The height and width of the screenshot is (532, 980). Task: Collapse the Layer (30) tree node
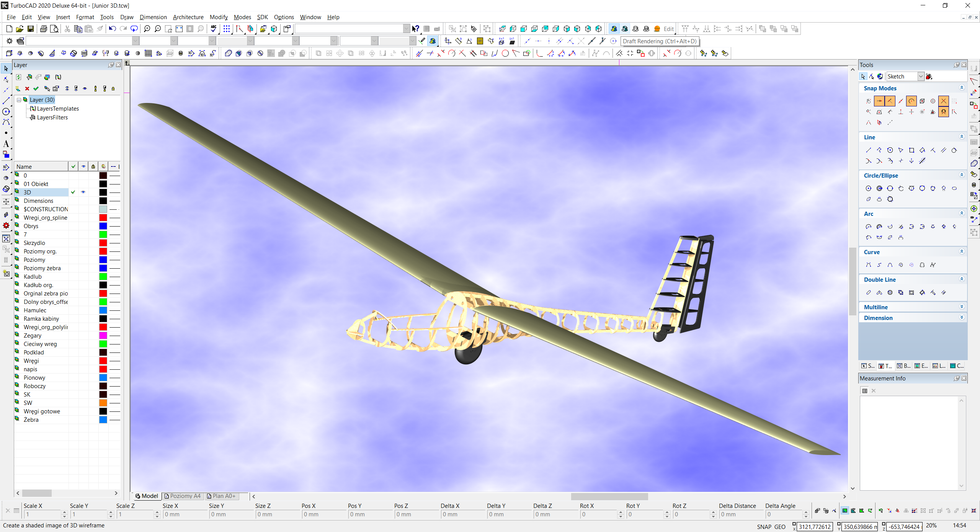(x=19, y=100)
